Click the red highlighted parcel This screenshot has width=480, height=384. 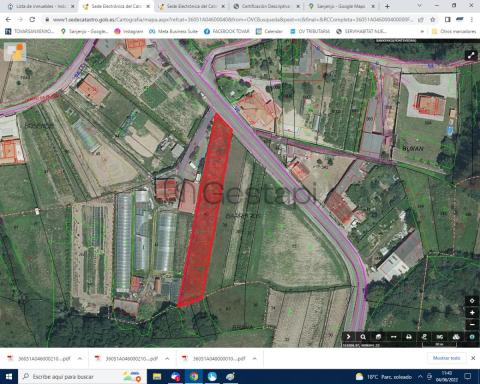pyautogui.click(x=208, y=213)
